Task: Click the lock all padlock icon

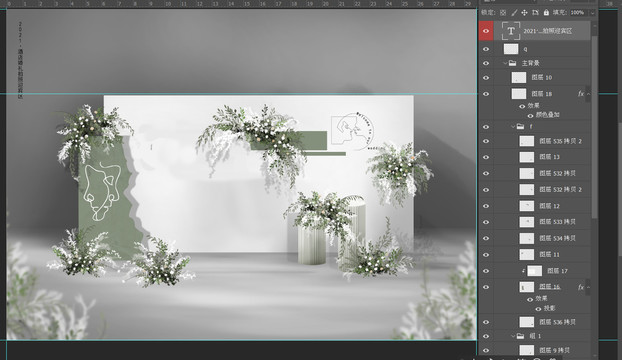Action: click(x=546, y=13)
